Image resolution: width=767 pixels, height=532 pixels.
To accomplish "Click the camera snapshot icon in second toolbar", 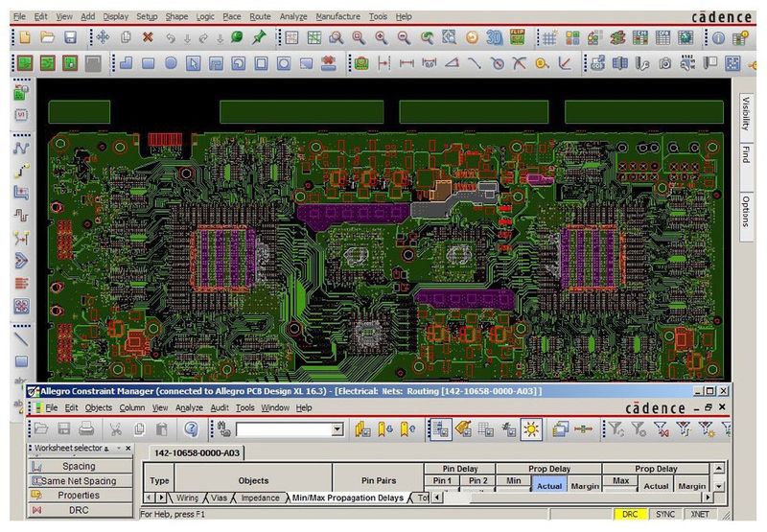I will pyautogui.click(x=664, y=63).
